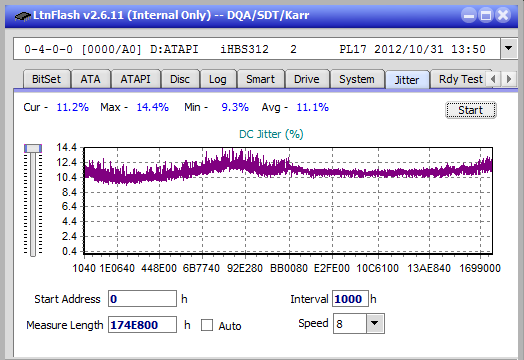This screenshot has width=524, height=360.
Task: Click the x-axis label 448E00
Action: coord(159,268)
